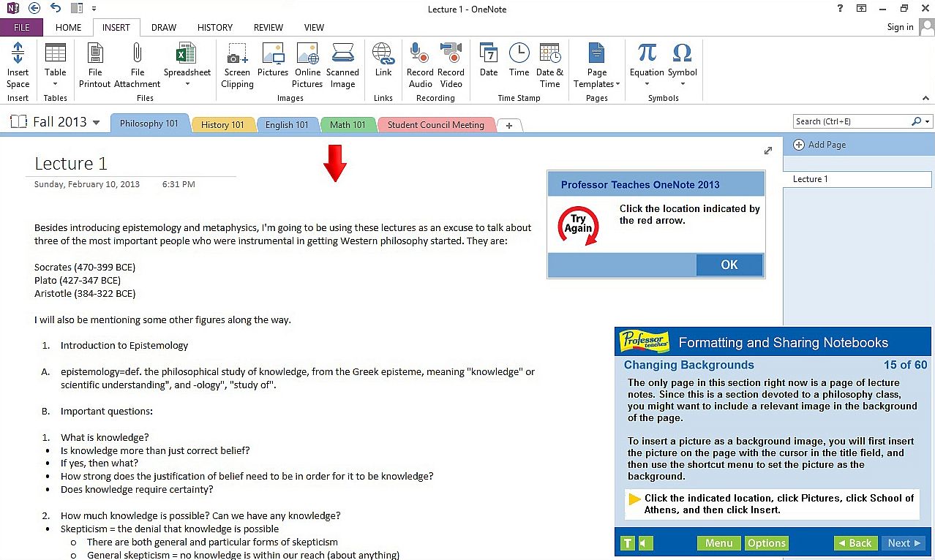935x560 pixels.
Task: Click the Insert Space tool
Action: click(x=18, y=64)
